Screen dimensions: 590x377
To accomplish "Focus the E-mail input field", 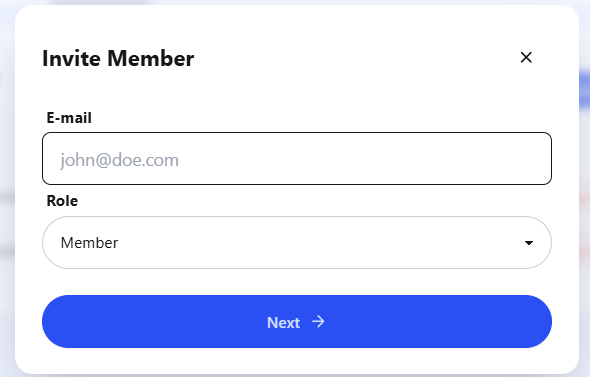I will (297, 158).
